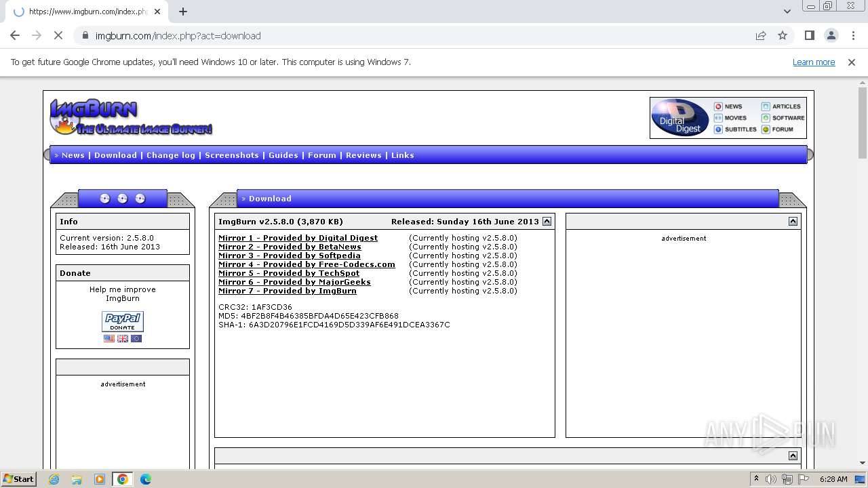The width and height of the screenshot is (868, 488).
Task: Open Reviews in site menu
Action: pos(363,155)
